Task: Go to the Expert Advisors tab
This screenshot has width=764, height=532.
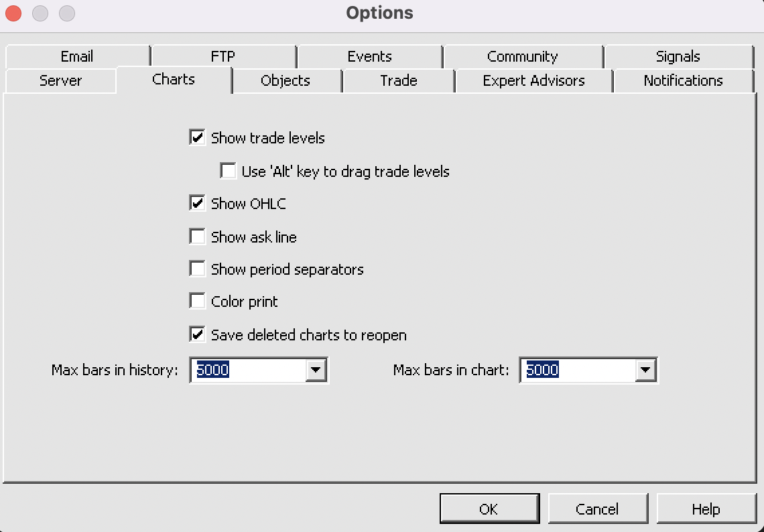Action: coord(533,81)
